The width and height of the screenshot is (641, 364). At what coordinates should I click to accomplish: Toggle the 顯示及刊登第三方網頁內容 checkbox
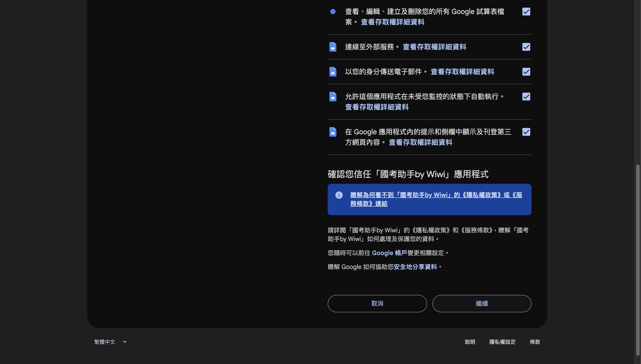click(x=526, y=132)
